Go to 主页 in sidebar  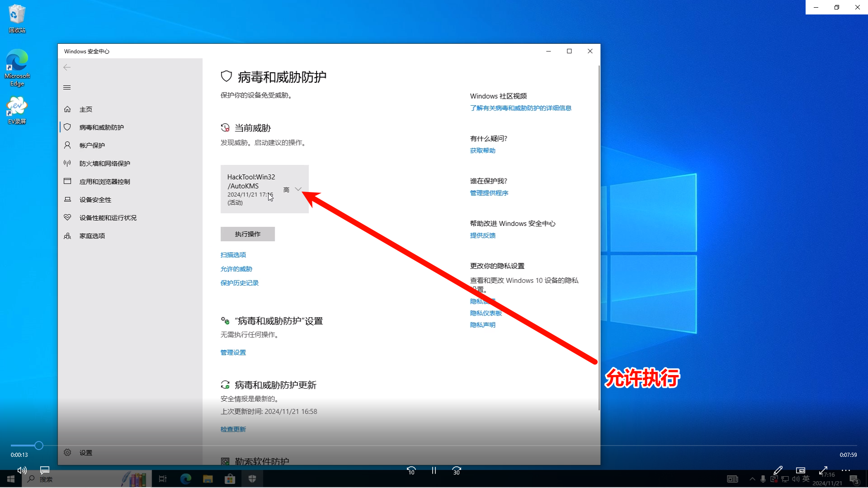(x=130, y=109)
